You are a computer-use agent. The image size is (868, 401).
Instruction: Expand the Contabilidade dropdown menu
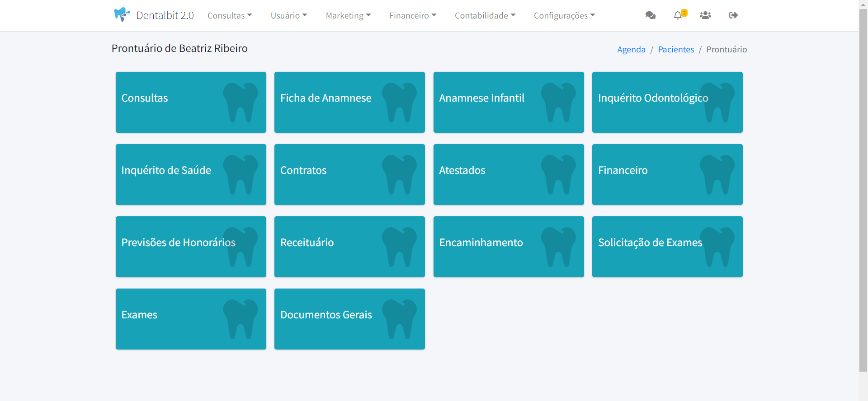(485, 15)
